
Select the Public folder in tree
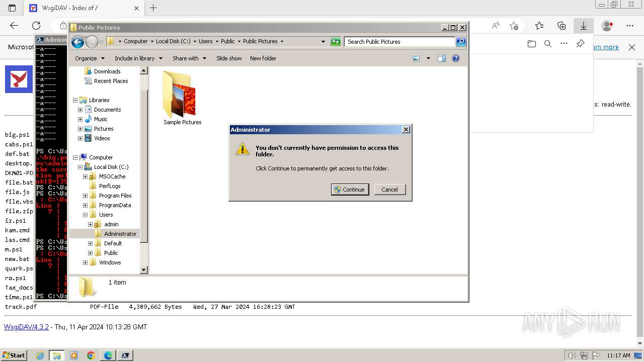[111, 253]
